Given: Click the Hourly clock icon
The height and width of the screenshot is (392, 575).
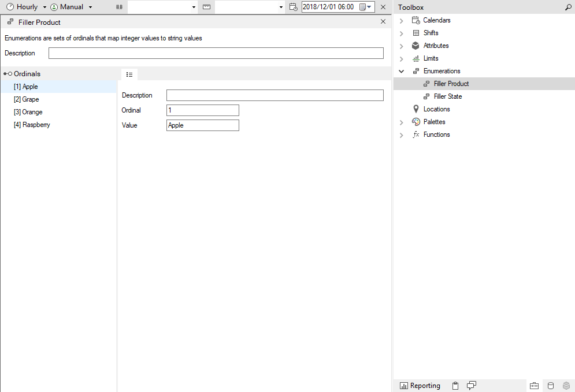Looking at the screenshot, I should [10, 7].
